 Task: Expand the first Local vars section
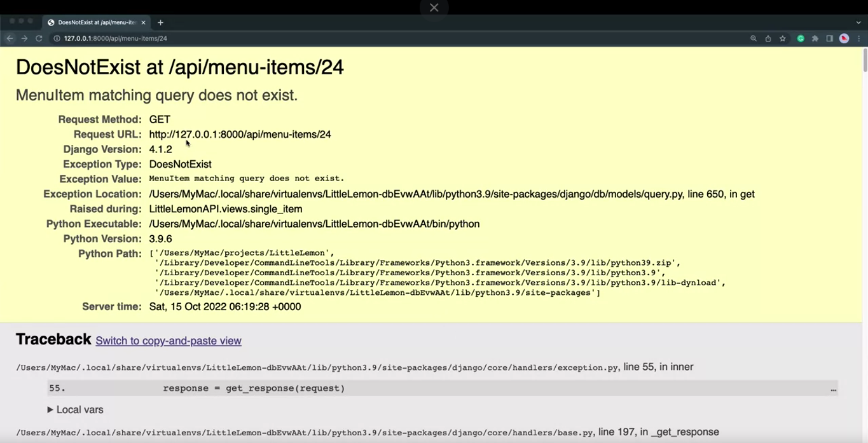click(x=75, y=410)
